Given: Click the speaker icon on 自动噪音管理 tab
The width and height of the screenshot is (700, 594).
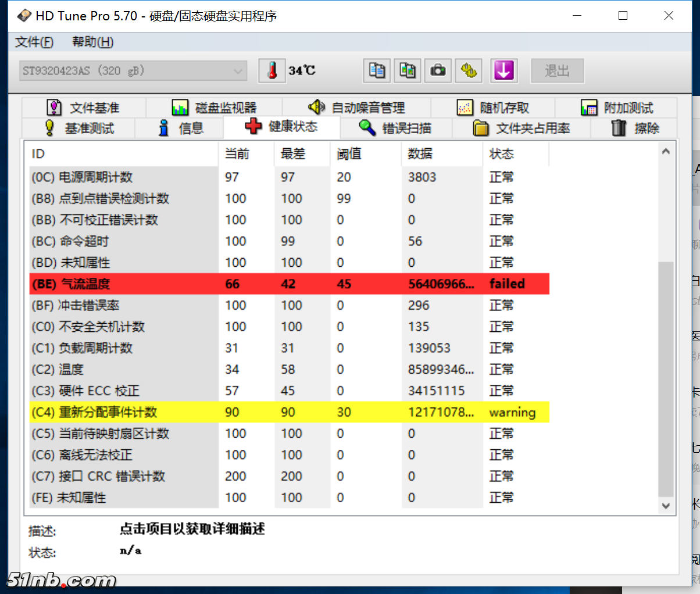Looking at the screenshot, I should tap(316, 107).
